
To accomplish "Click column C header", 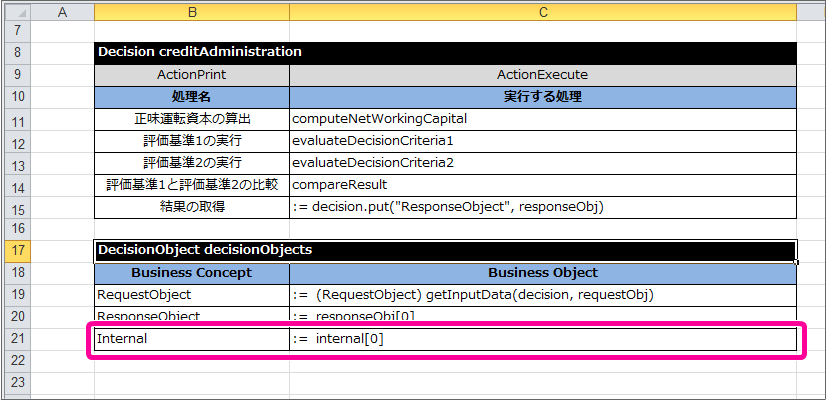I will tap(542, 12).
